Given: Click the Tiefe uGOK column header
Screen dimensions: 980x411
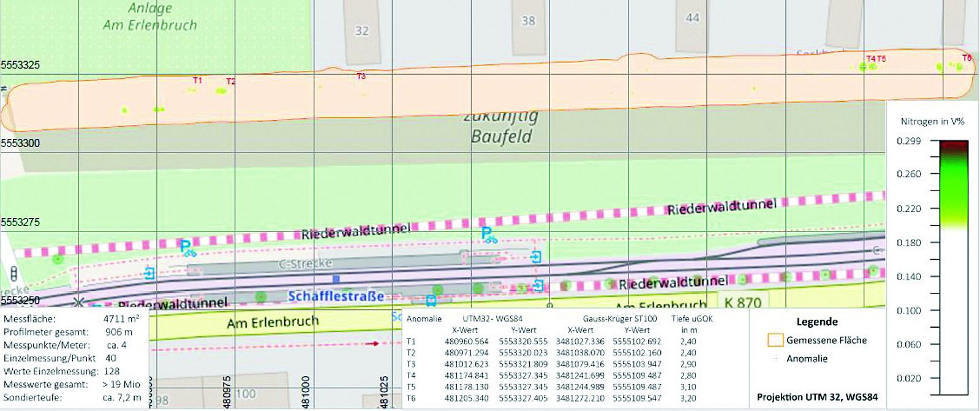Looking at the screenshot, I should [x=692, y=319].
